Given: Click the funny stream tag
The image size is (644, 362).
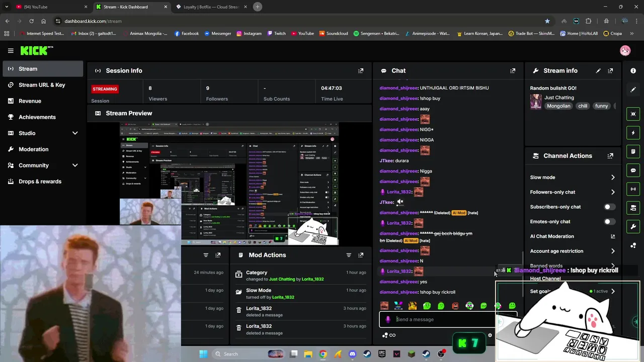Looking at the screenshot, I should (x=601, y=106).
